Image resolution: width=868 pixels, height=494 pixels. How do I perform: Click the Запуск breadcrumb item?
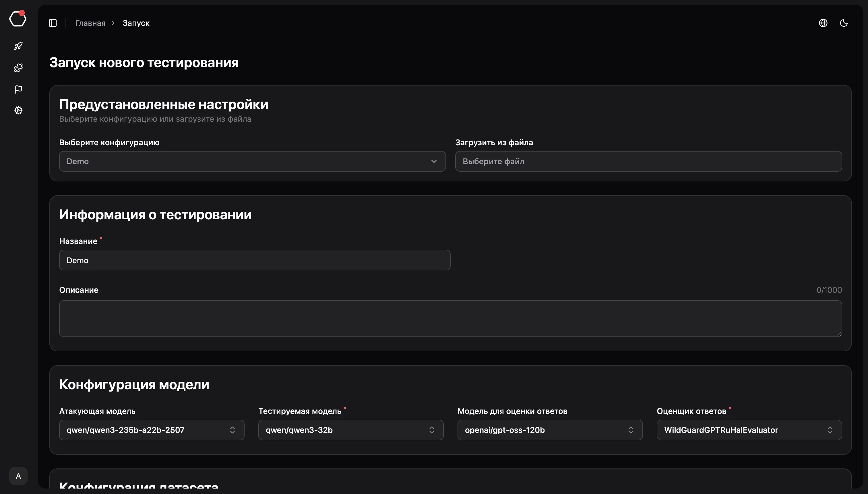click(136, 23)
